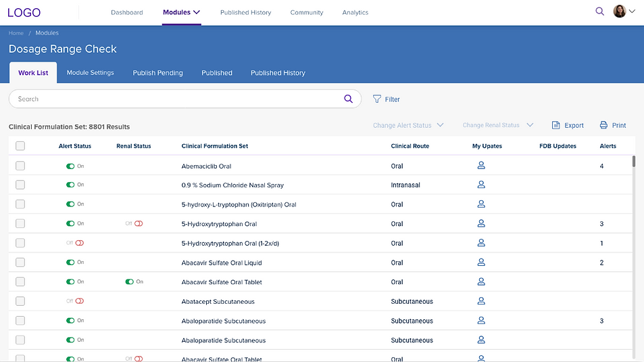Screen dimensions: 644x362
Task: Click the Modules breadcrumb link
Action: pyautogui.click(x=47, y=33)
